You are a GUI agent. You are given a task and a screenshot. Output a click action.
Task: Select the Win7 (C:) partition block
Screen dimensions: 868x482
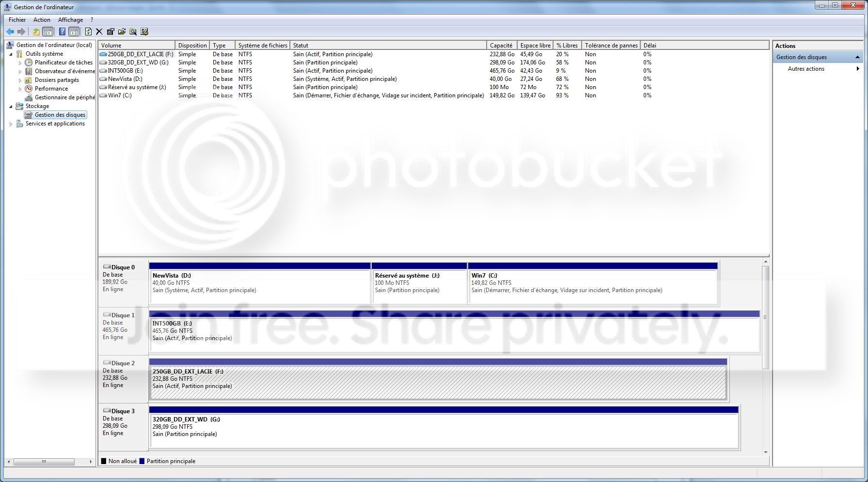tap(593, 283)
